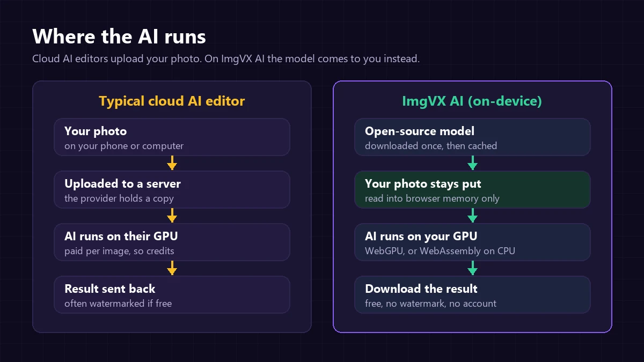Select the 'Download the result' card
This screenshot has height=362, width=644.
point(472,294)
